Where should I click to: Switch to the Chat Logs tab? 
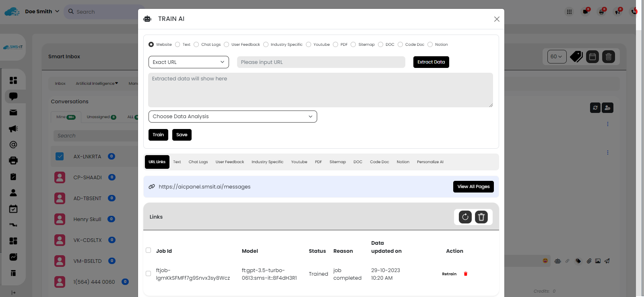[198, 162]
